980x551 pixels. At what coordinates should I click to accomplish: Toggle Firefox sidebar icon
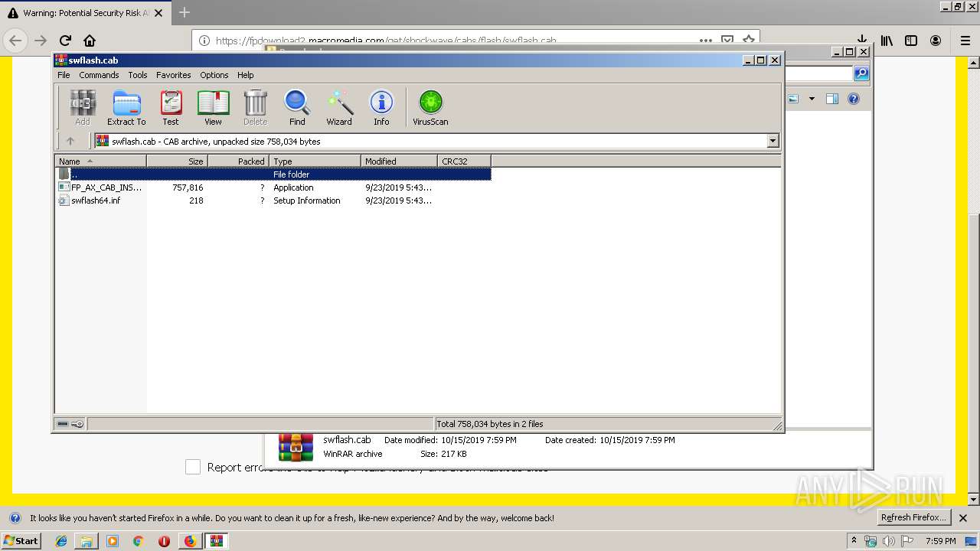[x=911, y=41]
